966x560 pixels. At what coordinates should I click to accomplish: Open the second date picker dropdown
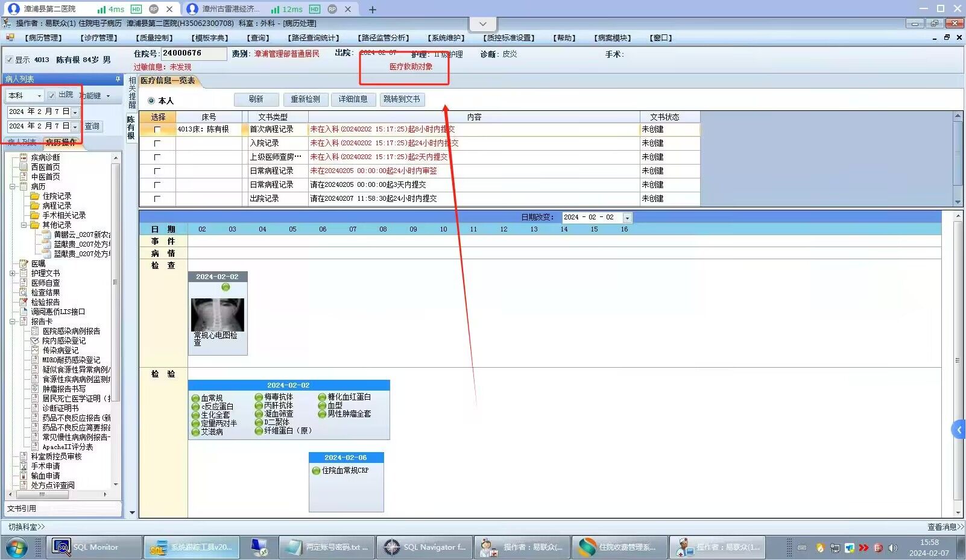75,127
